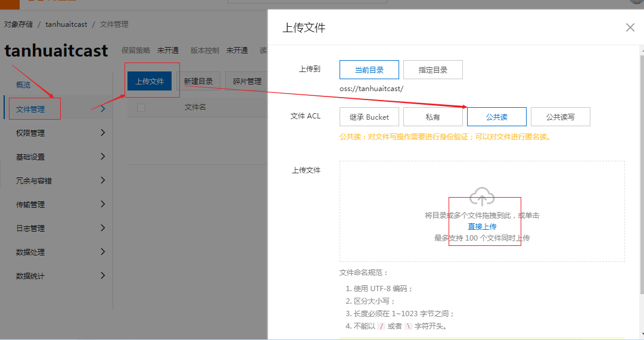Screen dimensions: 644x340
Task: Expand the 冗余与容错 chevron
Action: pyautogui.click(x=103, y=180)
